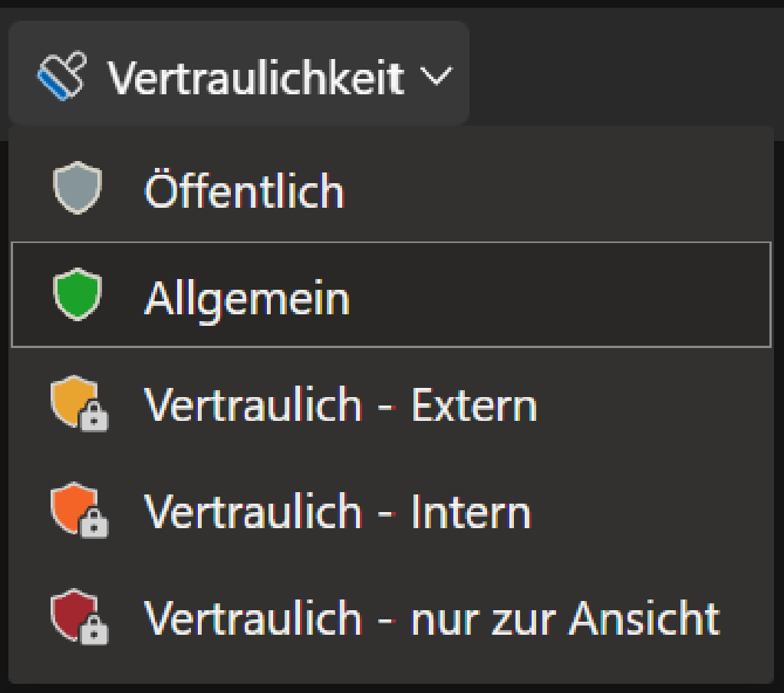Viewport: 784px width, 693px height.
Task: Click empty space in highlighted Allgemein row
Action: point(560,294)
